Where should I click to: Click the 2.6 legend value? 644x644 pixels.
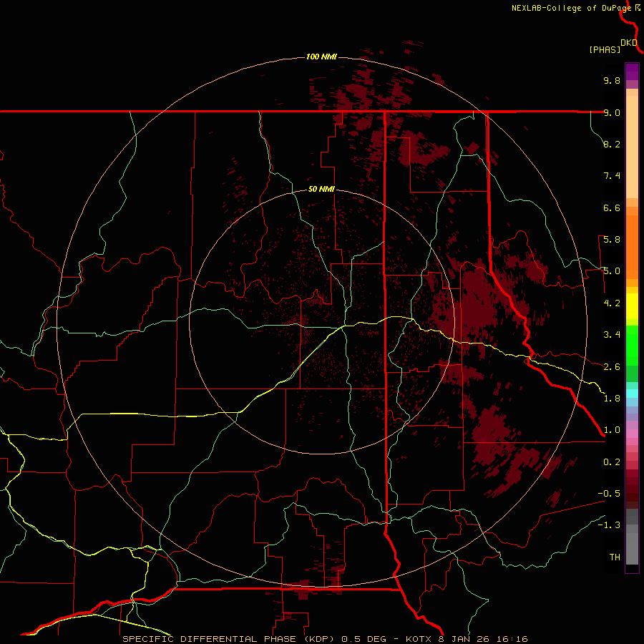coord(612,367)
